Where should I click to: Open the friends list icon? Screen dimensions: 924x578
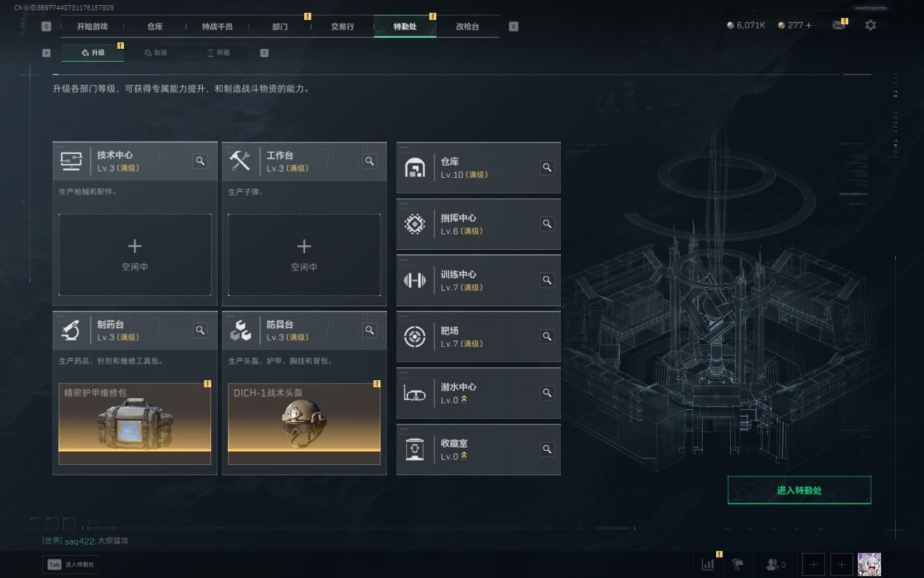click(x=775, y=565)
